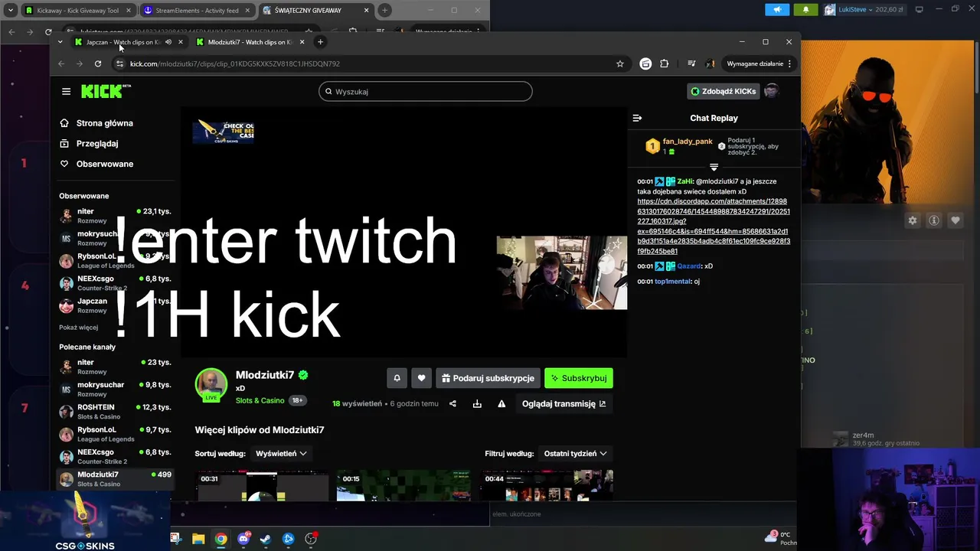Screen dimensions: 980x551
Task: Open Mlodziutki7 profile avatar
Action: tap(211, 385)
